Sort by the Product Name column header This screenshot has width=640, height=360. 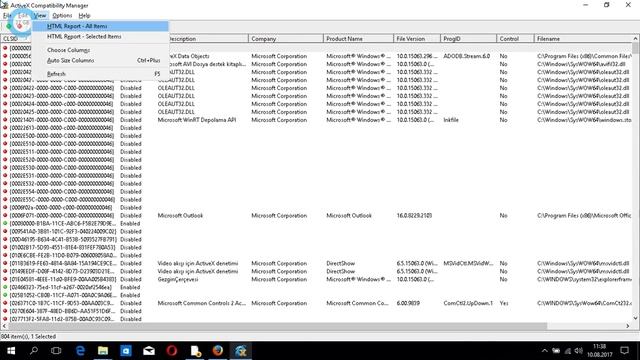coord(358,39)
